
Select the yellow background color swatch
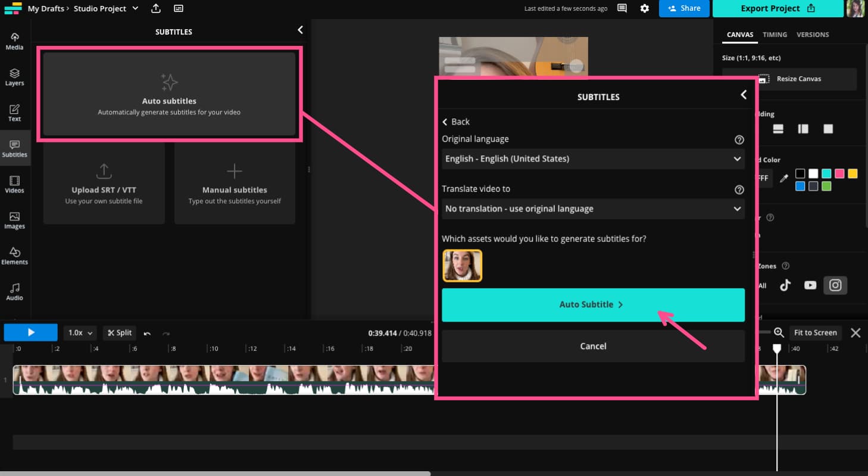(853, 173)
